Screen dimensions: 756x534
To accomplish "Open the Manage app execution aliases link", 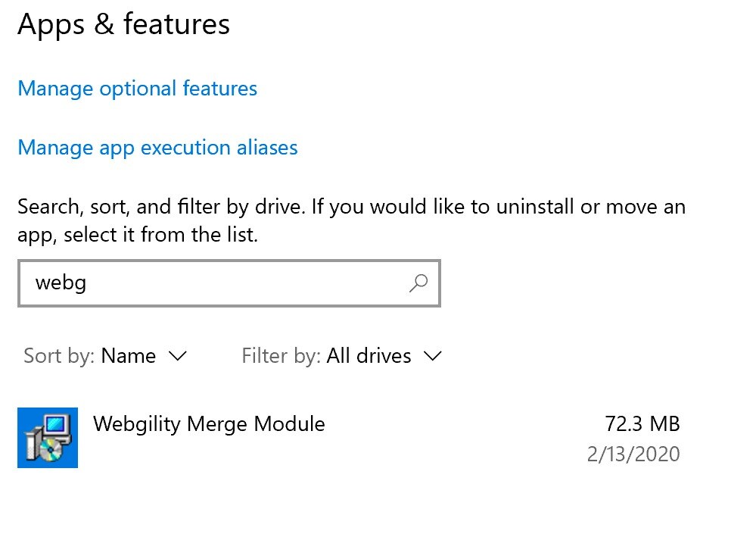I will click(157, 148).
